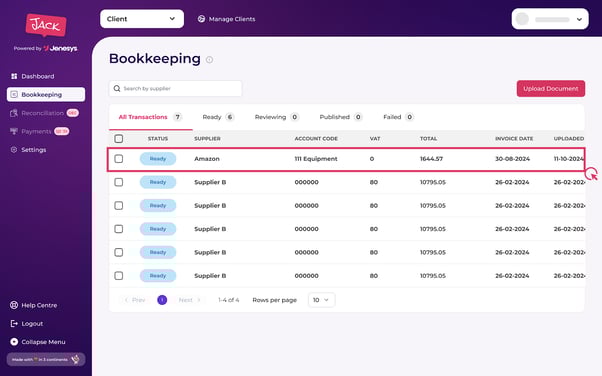Viewport: 602px width, 376px height.
Task: Click the Upload Document button
Action: (551, 88)
